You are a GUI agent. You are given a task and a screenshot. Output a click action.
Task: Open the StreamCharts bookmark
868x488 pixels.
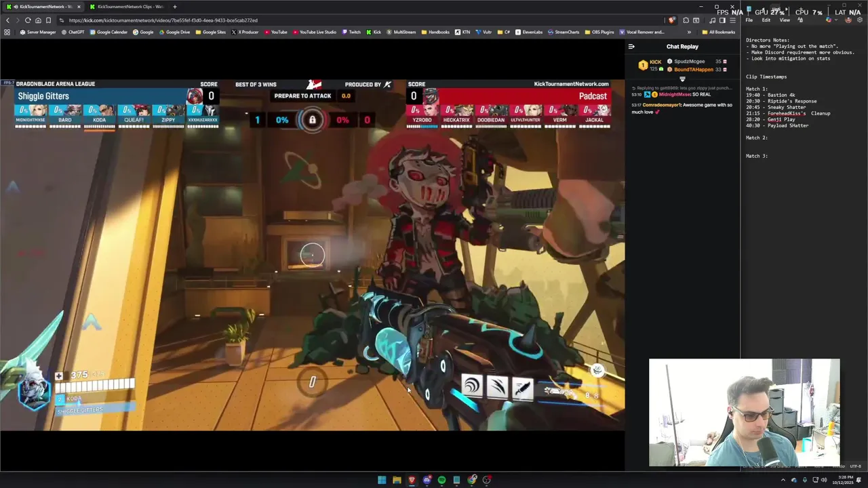[564, 32]
